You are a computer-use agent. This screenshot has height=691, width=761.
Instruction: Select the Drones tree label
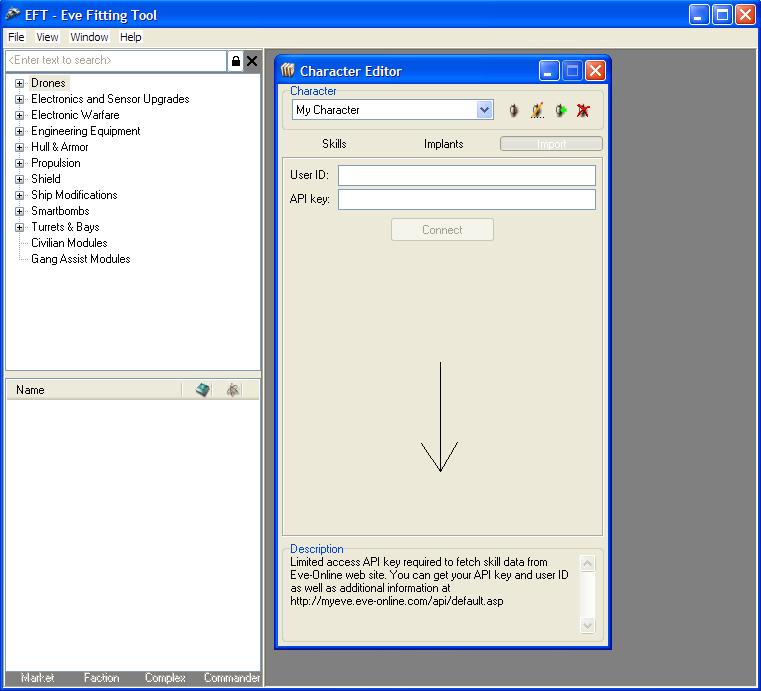48,83
